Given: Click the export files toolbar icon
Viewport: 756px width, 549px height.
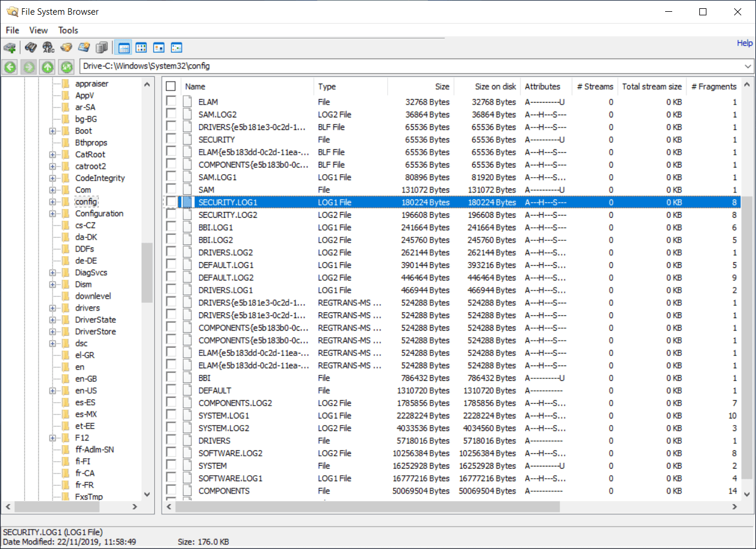Looking at the screenshot, I should (x=66, y=47).
